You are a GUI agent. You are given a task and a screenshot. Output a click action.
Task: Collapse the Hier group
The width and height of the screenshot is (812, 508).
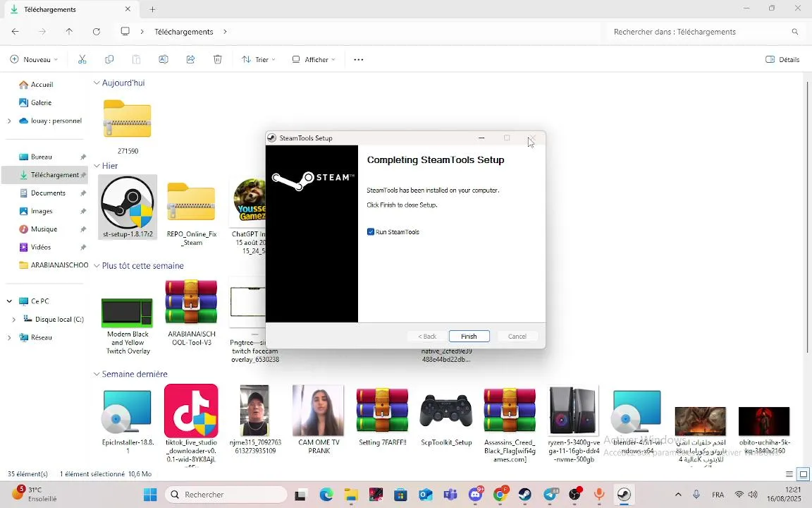tap(97, 166)
